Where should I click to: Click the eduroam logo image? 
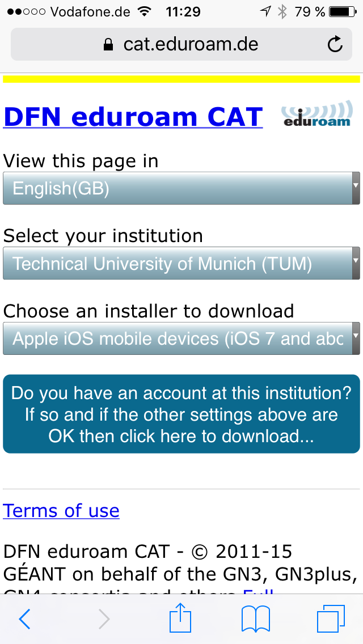pos(316,115)
